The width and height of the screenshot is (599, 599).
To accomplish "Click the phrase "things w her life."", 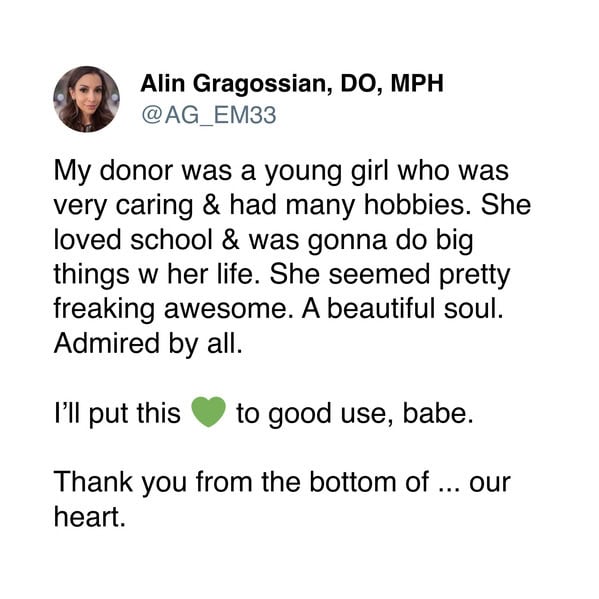I will [x=154, y=275].
